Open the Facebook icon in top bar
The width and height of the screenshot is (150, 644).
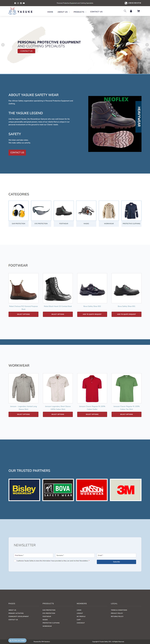point(15,3)
